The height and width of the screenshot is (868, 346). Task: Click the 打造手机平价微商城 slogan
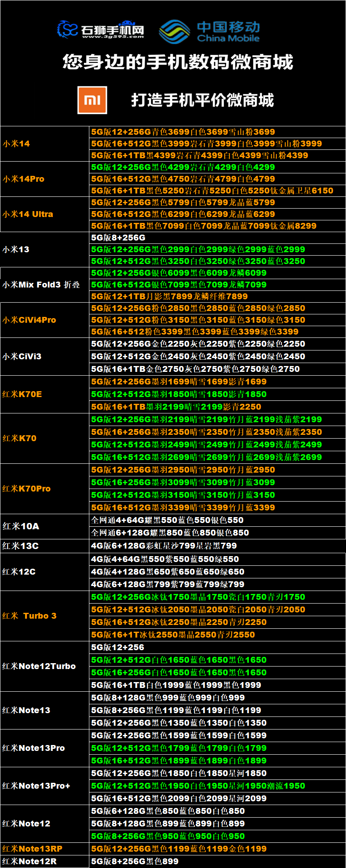203,100
